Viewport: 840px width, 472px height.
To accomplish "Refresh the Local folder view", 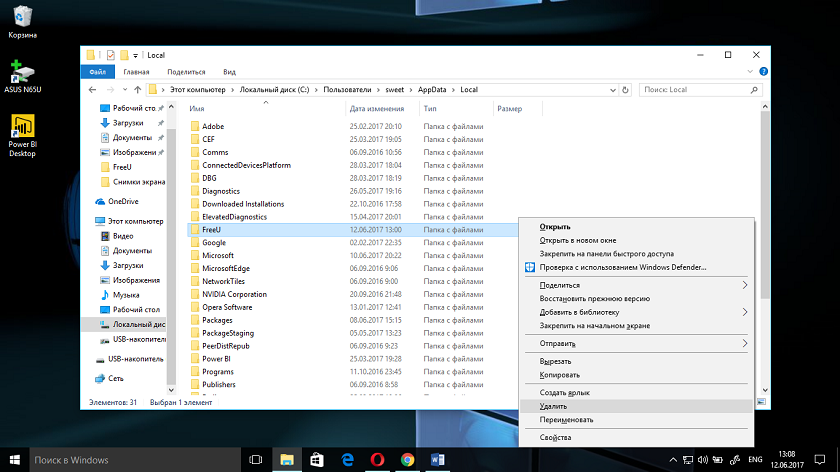I will pyautogui.click(x=625, y=90).
